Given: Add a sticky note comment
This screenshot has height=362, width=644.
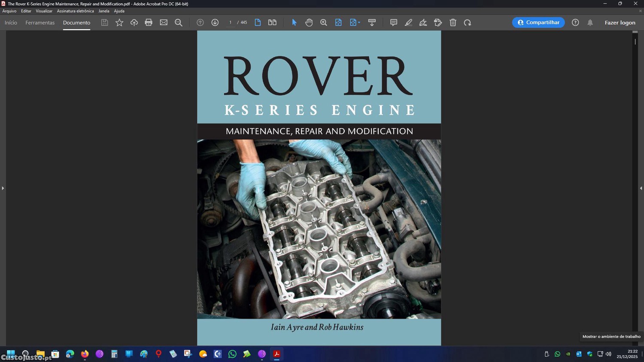Looking at the screenshot, I should (x=393, y=22).
